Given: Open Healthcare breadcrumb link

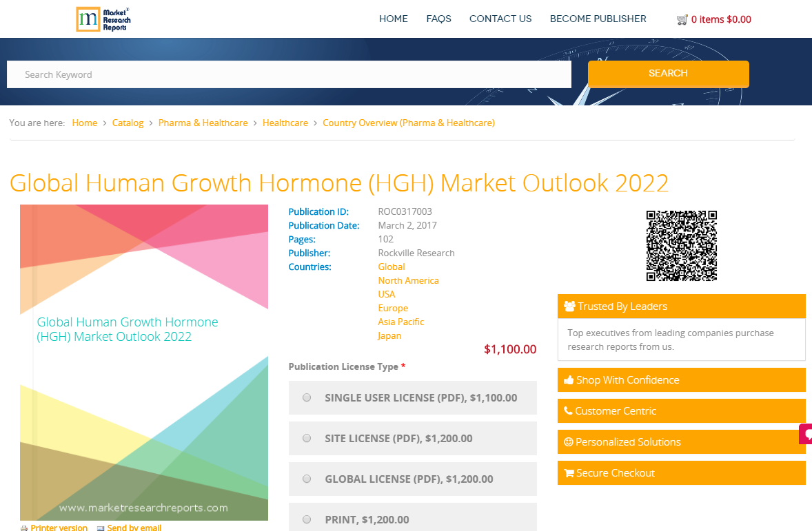Looking at the screenshot, I should (x=285, y=123).
